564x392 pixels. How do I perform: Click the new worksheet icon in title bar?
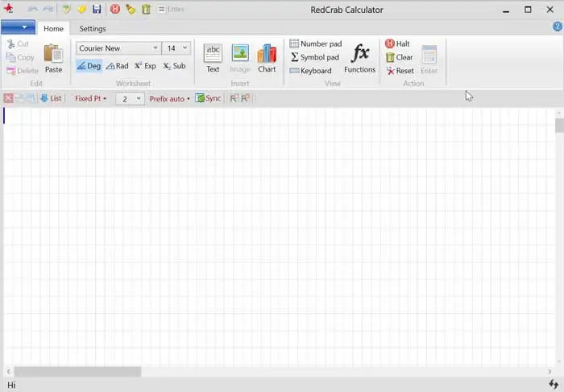[66, 9]
